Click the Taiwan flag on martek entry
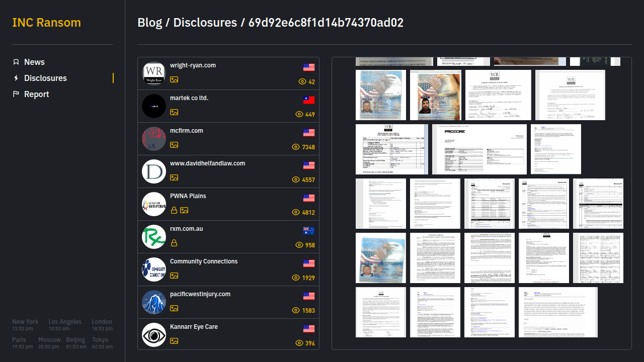The image size is (644, 362). tap(309, 100)
